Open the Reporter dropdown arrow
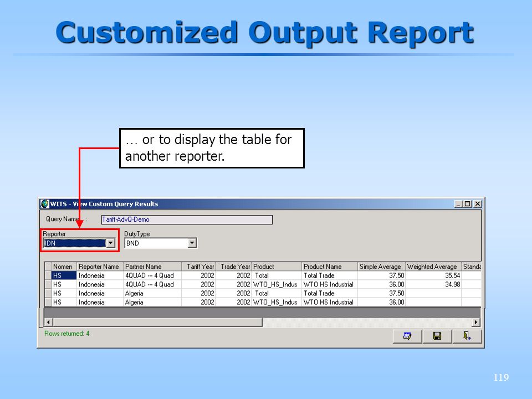Viewport: 532px width, 399px height. point(111,243)
